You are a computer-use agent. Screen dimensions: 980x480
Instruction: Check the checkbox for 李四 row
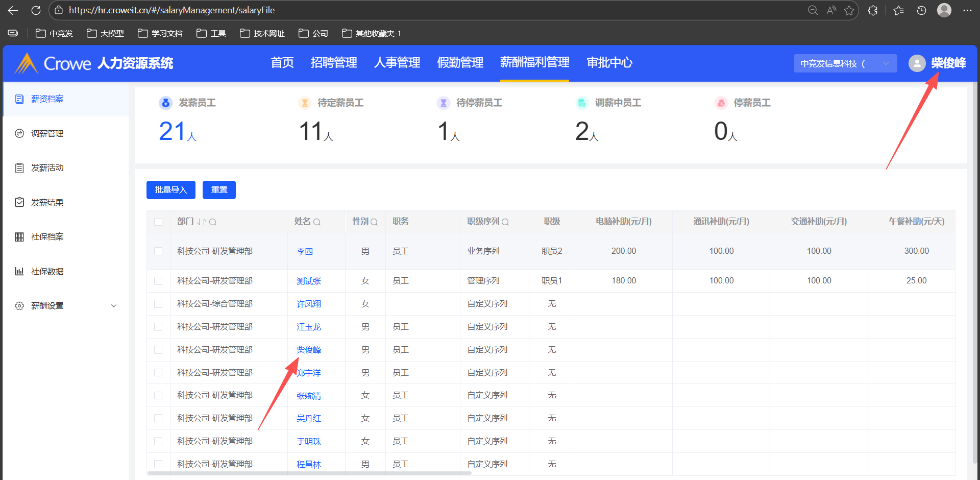(x=158, y=251)
